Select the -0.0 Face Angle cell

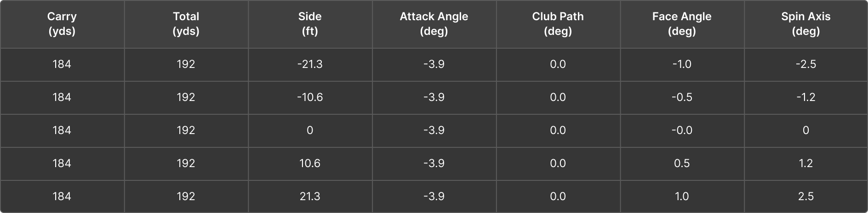click(x=682, y=130)
